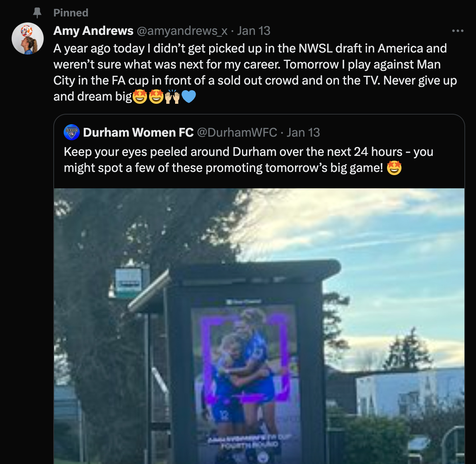Click the pin icon beside Pinned
This screenshot has width=476, height=464.
pyautogui.click(x=37, y=13)
